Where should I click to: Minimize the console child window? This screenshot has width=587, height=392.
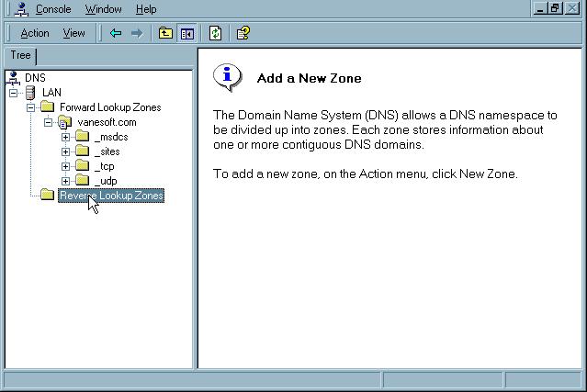[x=540, y=8]
